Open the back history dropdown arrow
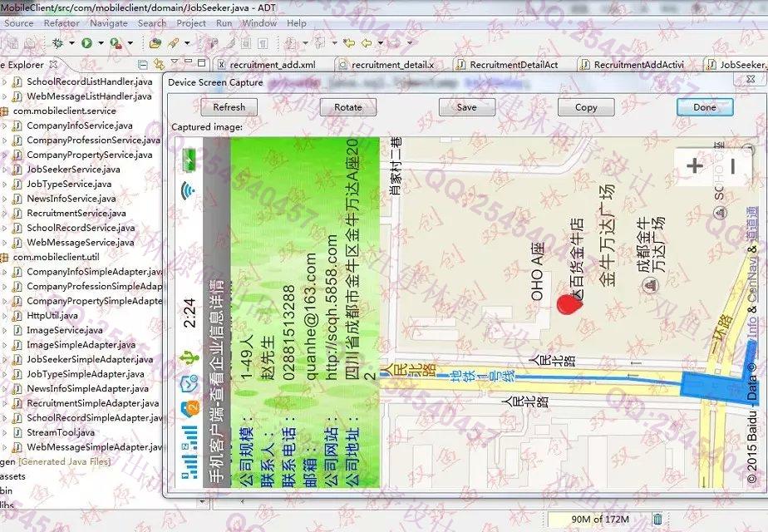Screen dimensions: 768x532 click(381, 43)
